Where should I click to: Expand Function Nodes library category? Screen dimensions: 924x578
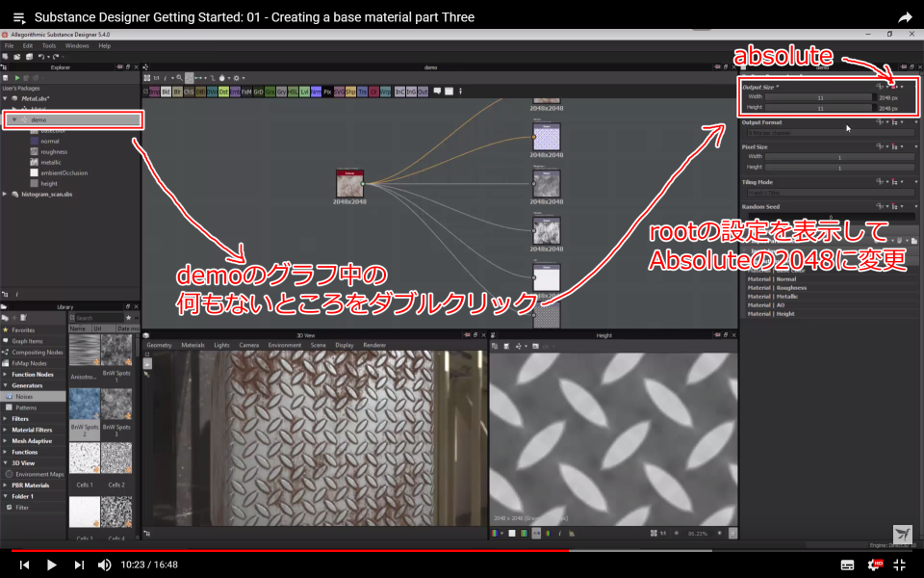pyautogui.click(x=6, y=375)
